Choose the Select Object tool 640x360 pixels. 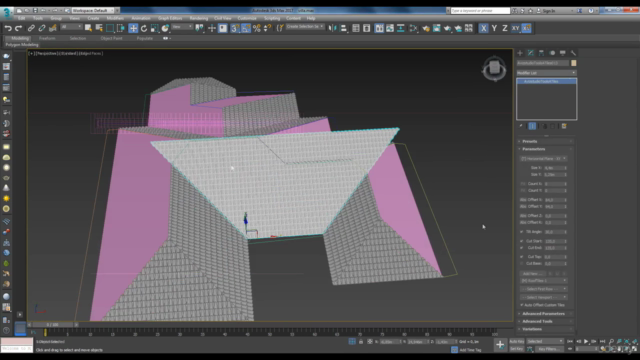point(88,28)
